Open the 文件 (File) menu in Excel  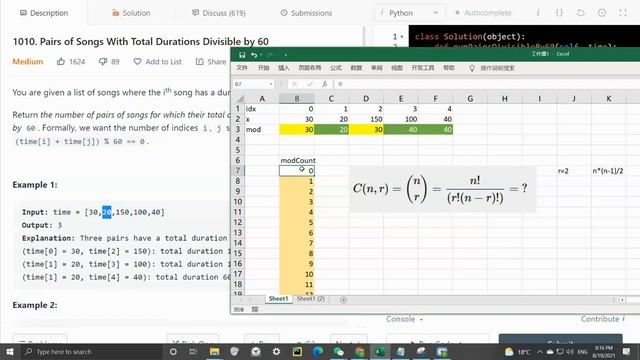[242, 68]
